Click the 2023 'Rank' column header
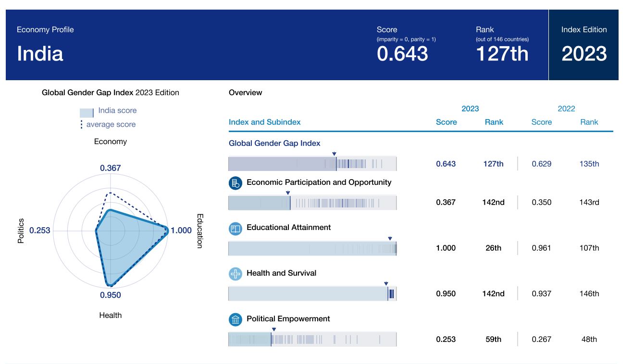The height and width of the screenshot is (364, 633). [494, 122]
